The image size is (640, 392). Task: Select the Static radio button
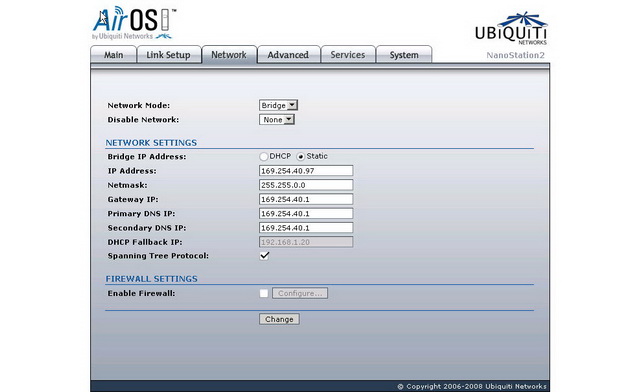coord(301,156)
